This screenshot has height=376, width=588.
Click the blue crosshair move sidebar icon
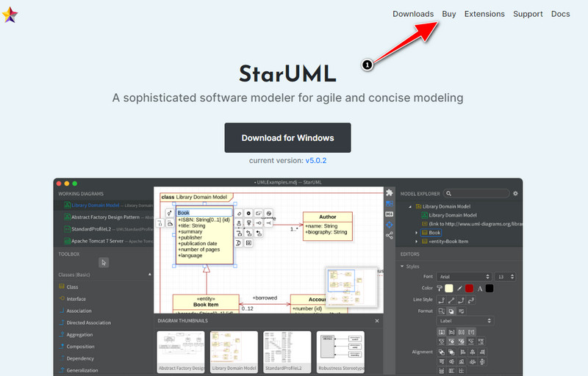[390, 225]
